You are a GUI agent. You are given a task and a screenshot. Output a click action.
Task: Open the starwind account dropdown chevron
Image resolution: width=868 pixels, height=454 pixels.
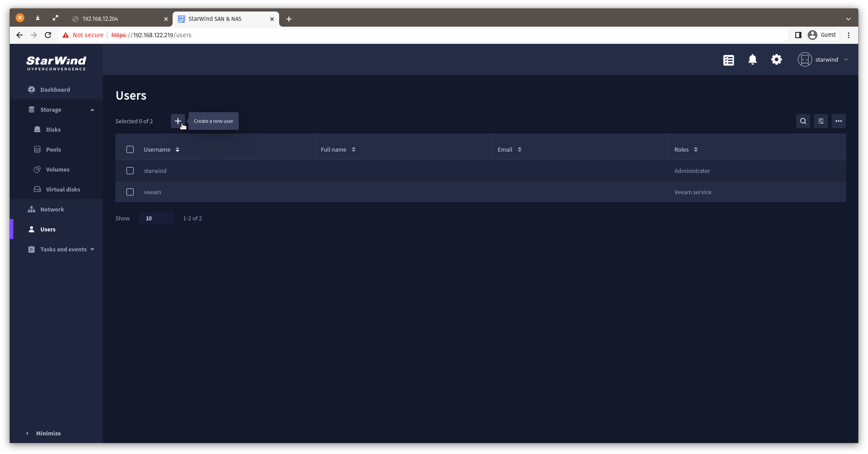click(x=846, y=59)
